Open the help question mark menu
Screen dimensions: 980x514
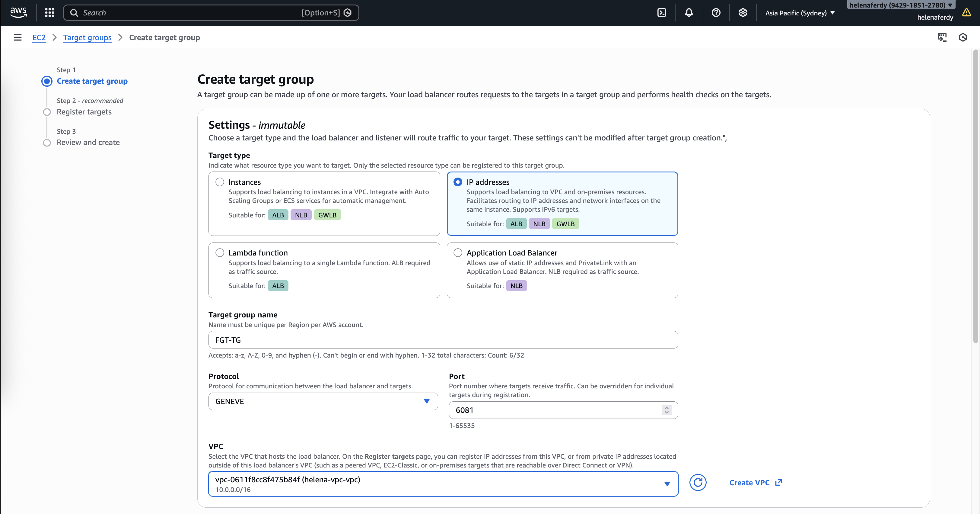tap(716, 13)
